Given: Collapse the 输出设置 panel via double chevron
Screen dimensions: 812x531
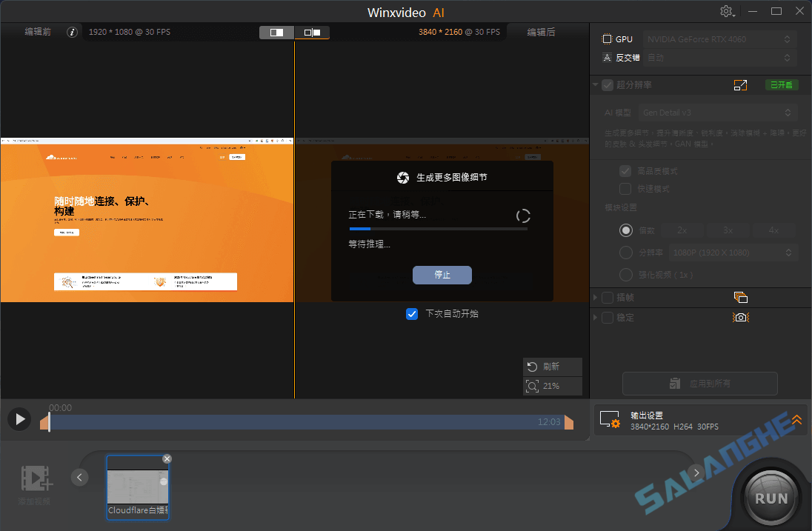Looking at the screenshot, I should [x=796, y=419].
